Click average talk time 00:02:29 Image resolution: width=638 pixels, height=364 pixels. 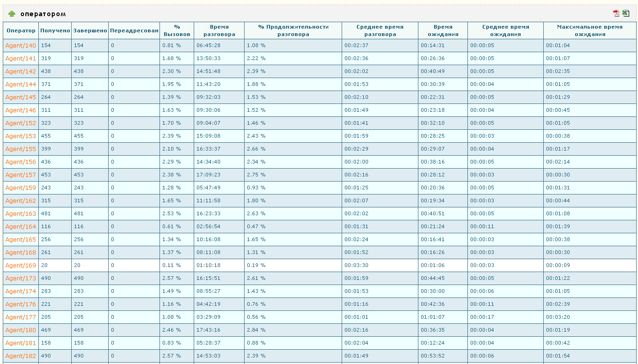click(x=356, y=149)
